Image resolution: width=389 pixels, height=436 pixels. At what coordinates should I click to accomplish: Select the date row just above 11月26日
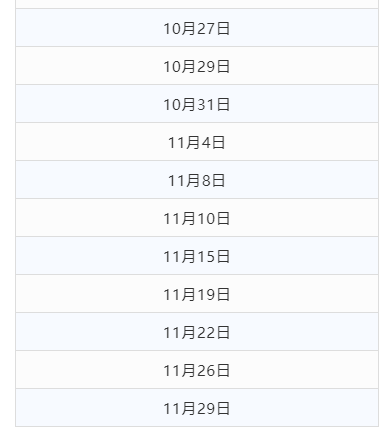coord(197,332)
